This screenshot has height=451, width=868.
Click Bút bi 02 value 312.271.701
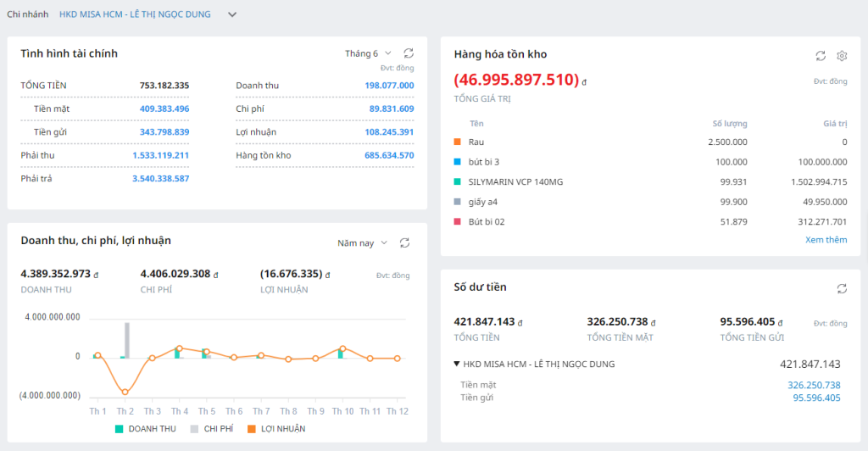[x=822, y=222]
